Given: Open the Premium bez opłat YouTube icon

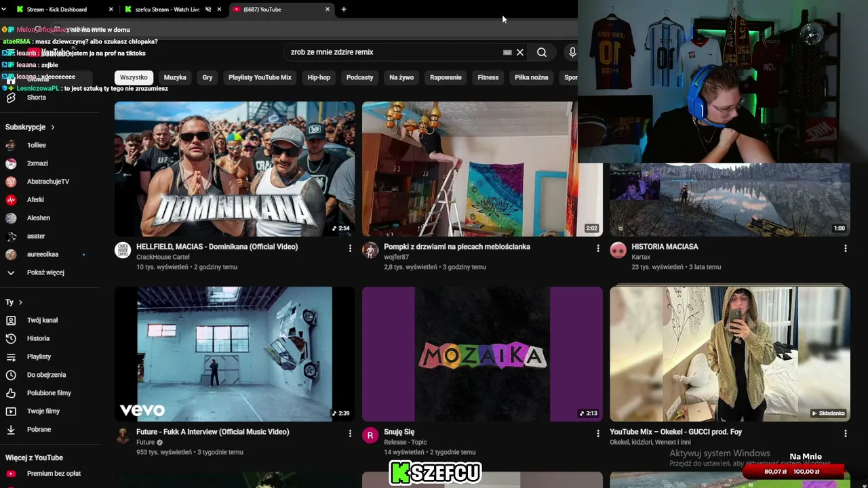Looking at the screenshot, I should (x=11, y=474).
